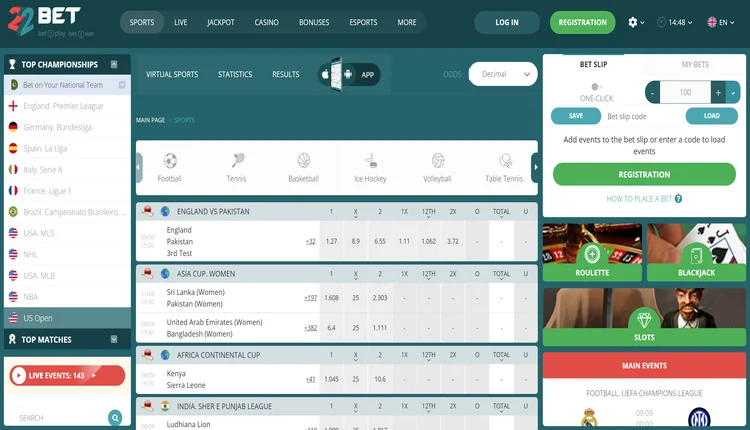
Task: Open the mobile APP download button
Action: 349,74
